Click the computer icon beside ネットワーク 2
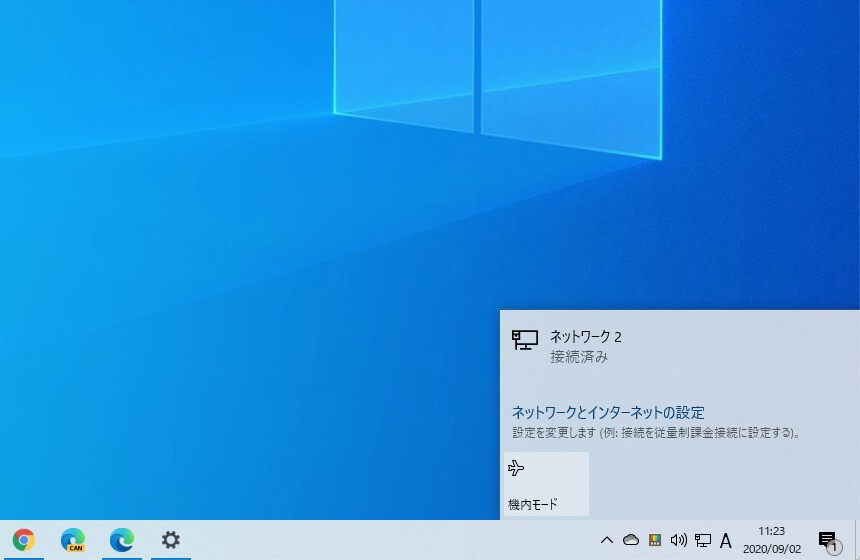Screen dimensions: 860x560 pyautogui.click(x=525, y=340)
